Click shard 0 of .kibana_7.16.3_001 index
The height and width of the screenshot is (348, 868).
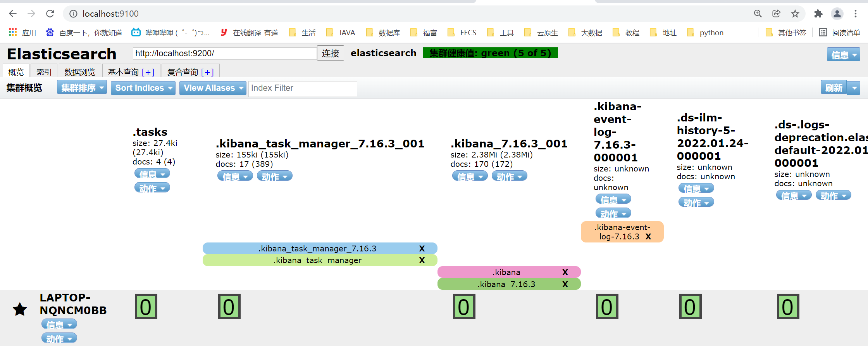[464, 306]
